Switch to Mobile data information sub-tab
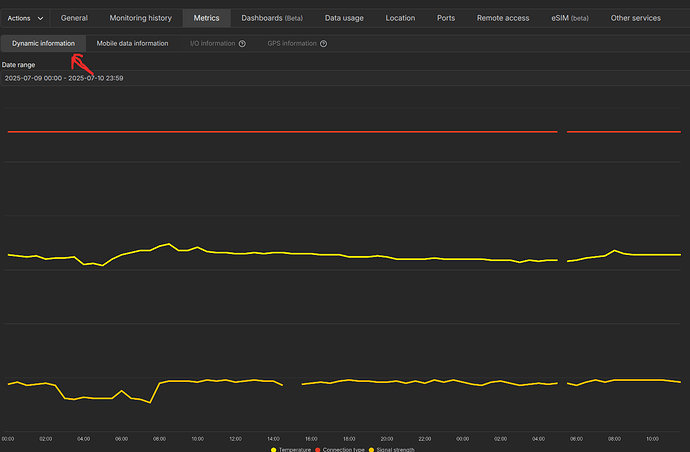 pyautogui.click(x=132, y=44)
